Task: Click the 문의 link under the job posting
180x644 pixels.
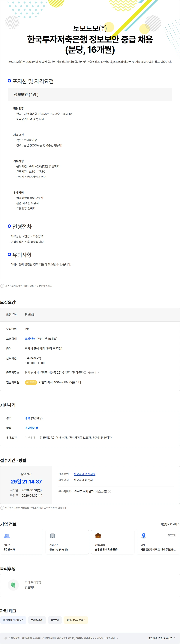Action: pyautogui.click(x=41, y=286)
